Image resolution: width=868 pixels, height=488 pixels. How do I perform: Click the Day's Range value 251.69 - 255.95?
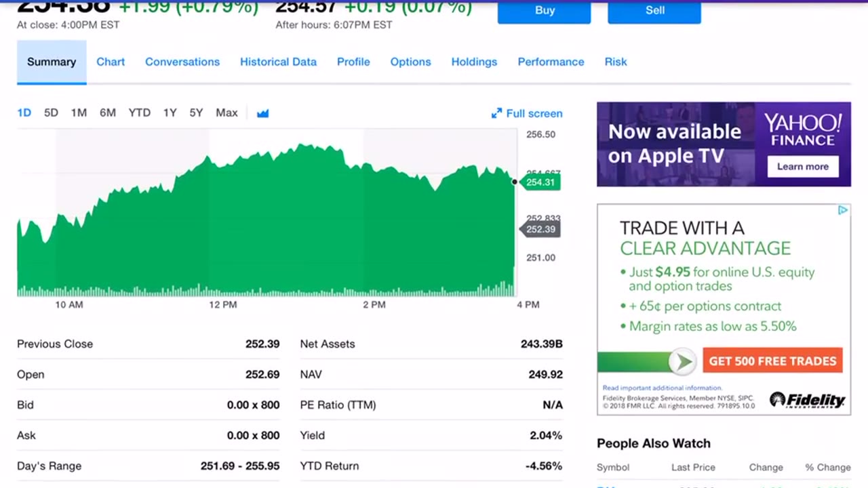point(240,466)
